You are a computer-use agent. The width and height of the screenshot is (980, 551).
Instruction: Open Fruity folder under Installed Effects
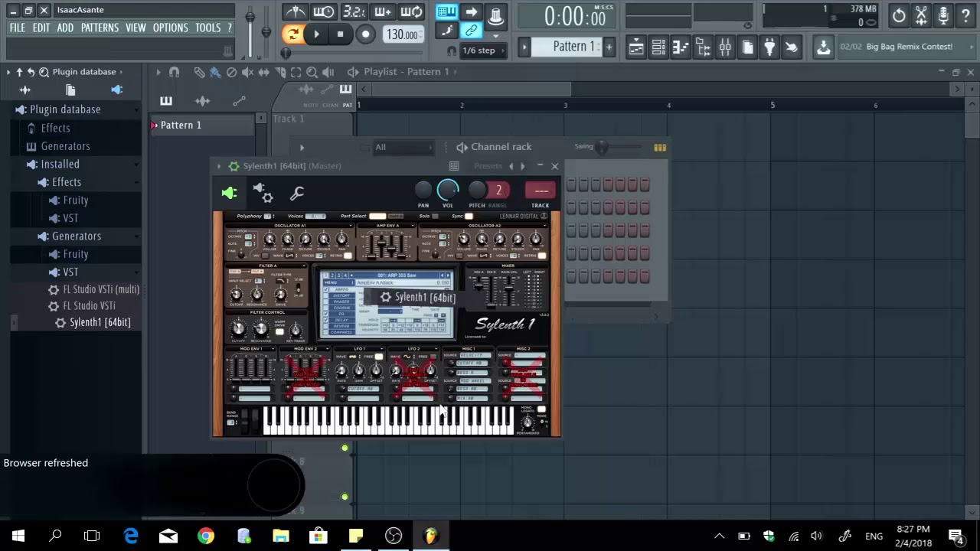(x=75, y=200)
